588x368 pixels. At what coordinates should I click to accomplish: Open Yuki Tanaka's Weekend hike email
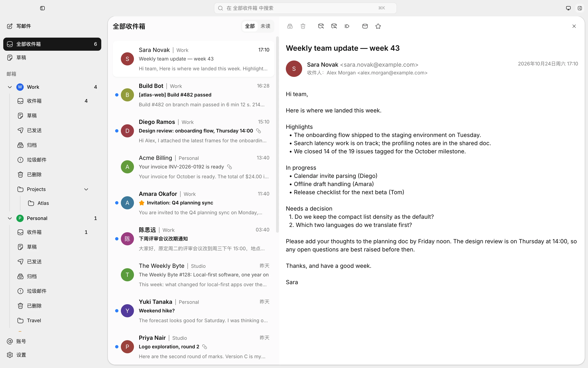click(x=193, y=311)
